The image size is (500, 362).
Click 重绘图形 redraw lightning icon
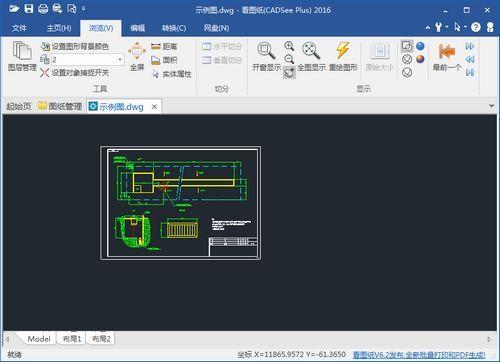pos(343,56)
